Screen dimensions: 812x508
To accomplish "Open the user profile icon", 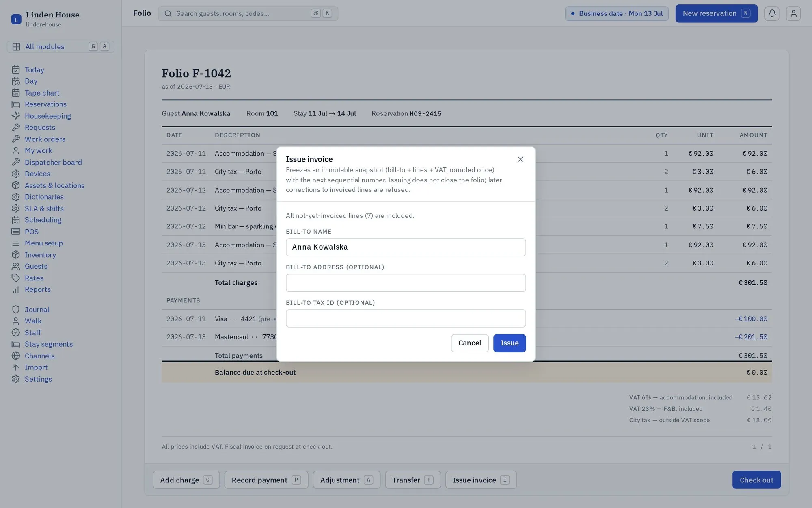I will pyautogui.click(x=793, y=13).
